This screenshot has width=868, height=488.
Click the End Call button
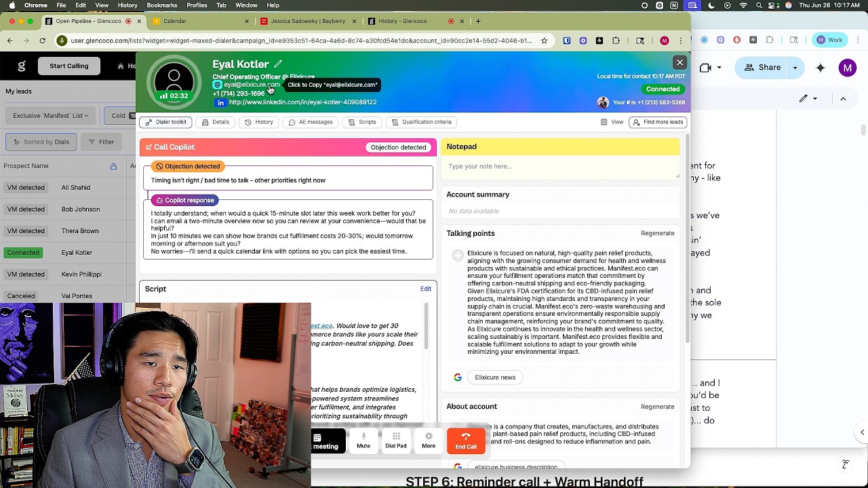click(x=466, y=441)
